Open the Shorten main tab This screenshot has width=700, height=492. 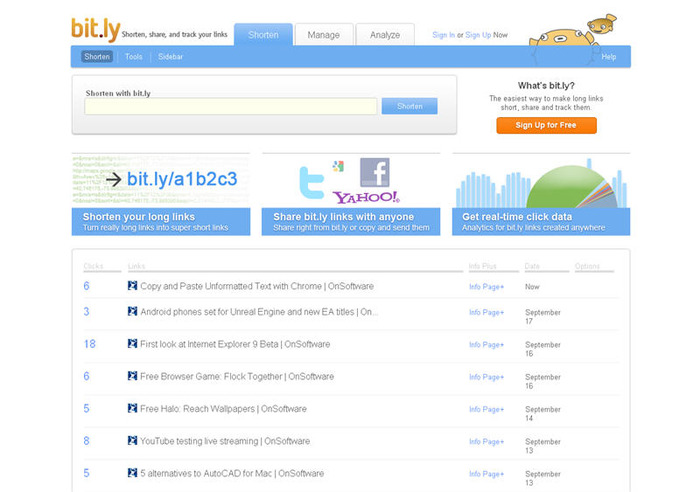coord(263,34)
